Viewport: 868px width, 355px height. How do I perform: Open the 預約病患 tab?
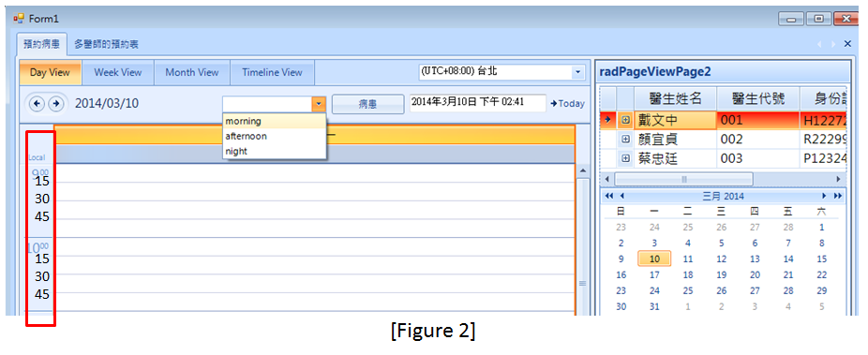point(41,44)
